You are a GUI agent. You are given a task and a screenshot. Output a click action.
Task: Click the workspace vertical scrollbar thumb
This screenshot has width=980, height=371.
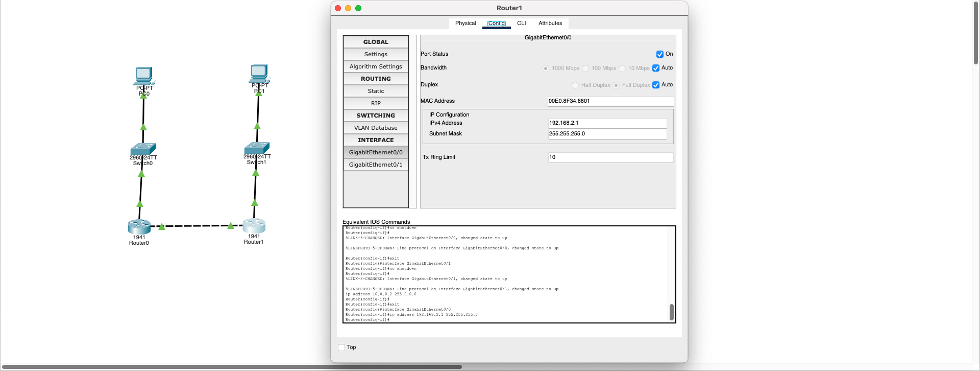[976, 33]
